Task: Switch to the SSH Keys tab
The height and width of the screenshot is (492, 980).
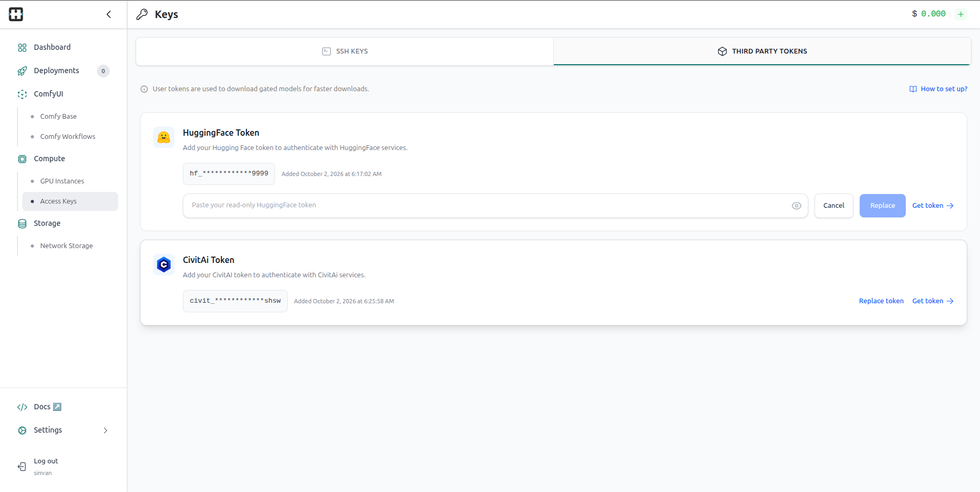Action: [x=345, y=51]
